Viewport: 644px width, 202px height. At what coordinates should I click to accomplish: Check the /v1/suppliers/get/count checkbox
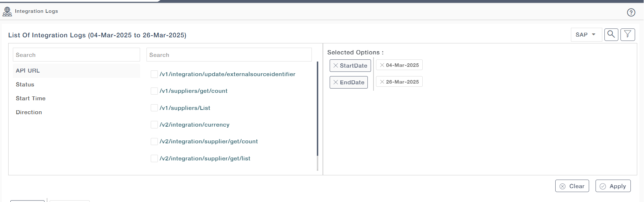tap(154, 91)
